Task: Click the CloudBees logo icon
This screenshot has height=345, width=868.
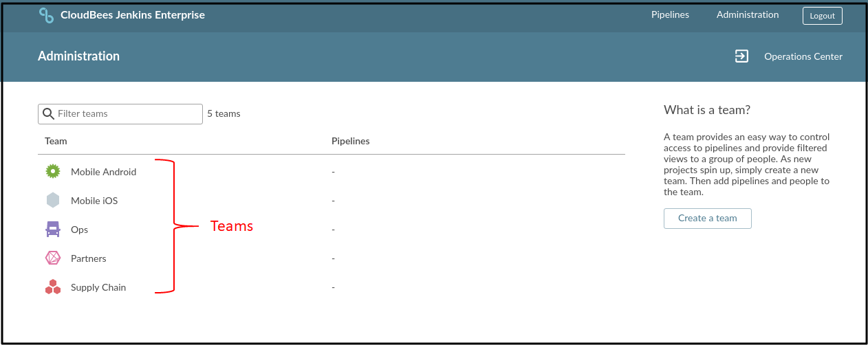Action: (46, 15)
